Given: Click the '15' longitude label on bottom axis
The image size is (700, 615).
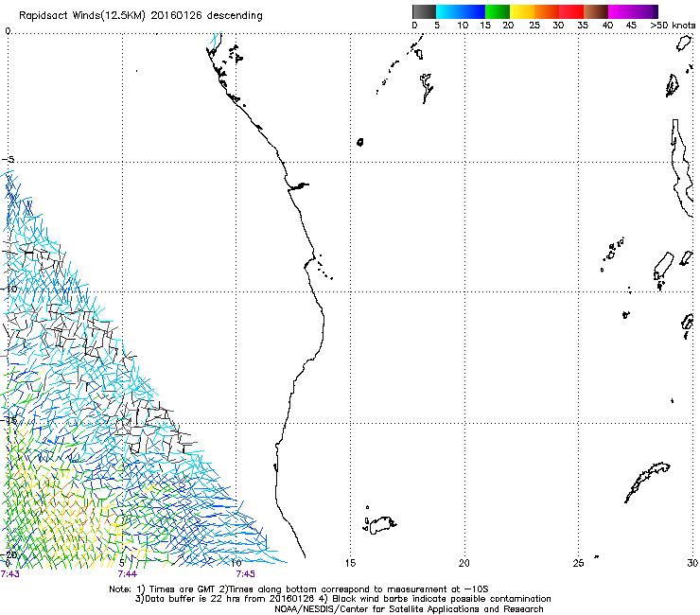Looking at the screenshot, I should tap(350, 563).
